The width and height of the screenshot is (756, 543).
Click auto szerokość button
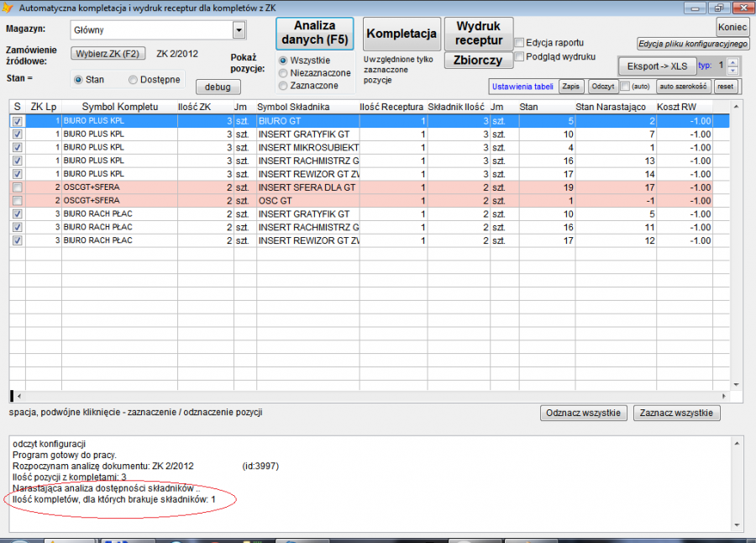point(683,87)
